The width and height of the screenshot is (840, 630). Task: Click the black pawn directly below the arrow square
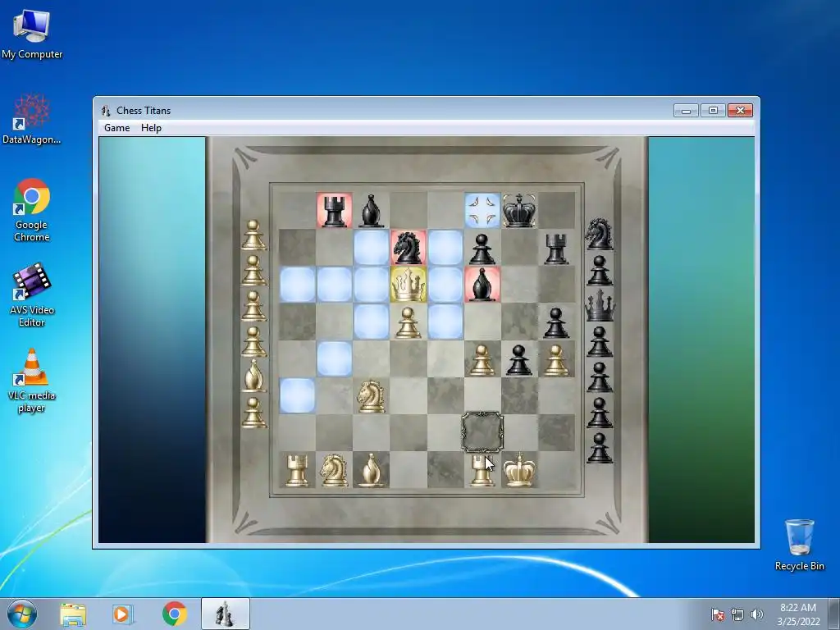tap(482, 249)
